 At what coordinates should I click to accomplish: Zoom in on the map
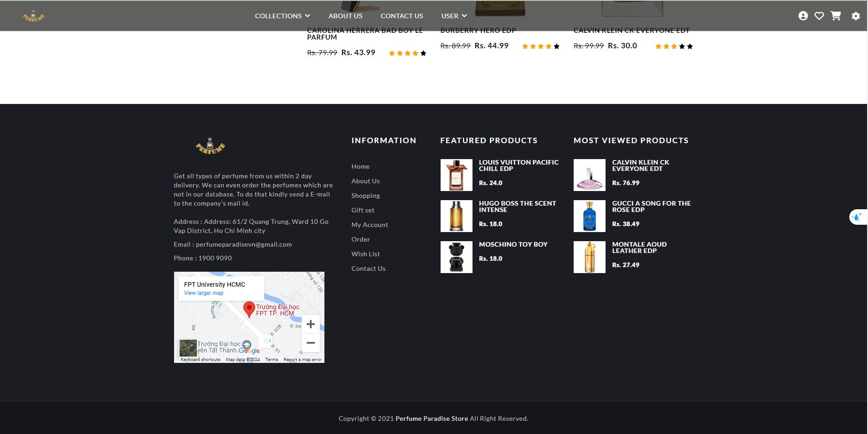click(311, 324)
